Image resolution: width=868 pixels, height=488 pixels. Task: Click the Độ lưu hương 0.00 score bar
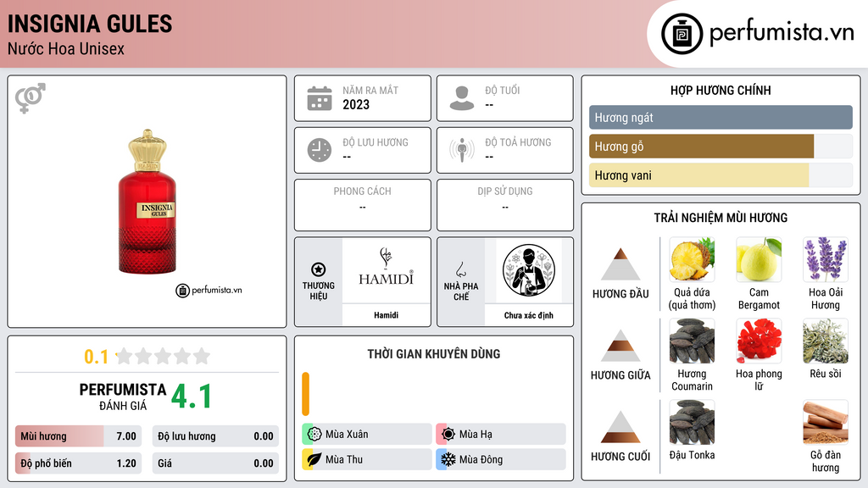click(x=215, y=436)
